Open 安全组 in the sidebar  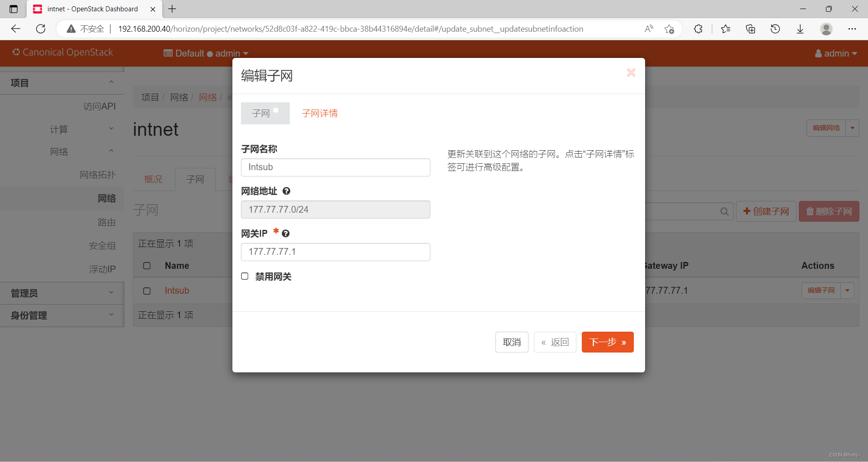pyautogui.click(x=102, y=246)
